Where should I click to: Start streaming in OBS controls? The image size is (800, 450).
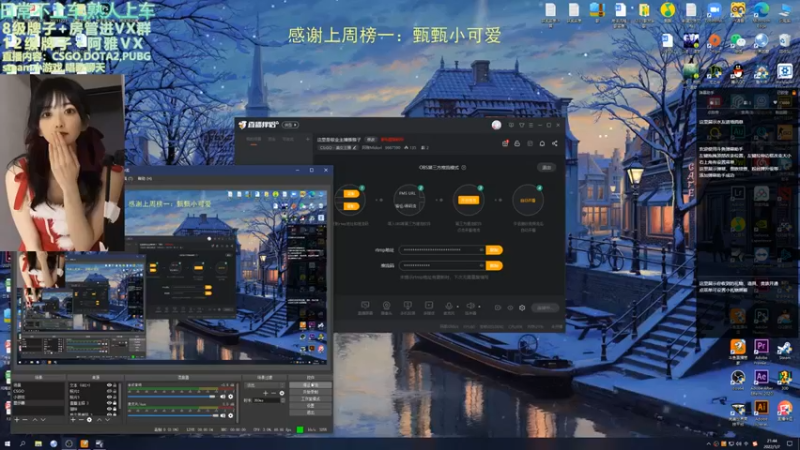click(310, 385)
